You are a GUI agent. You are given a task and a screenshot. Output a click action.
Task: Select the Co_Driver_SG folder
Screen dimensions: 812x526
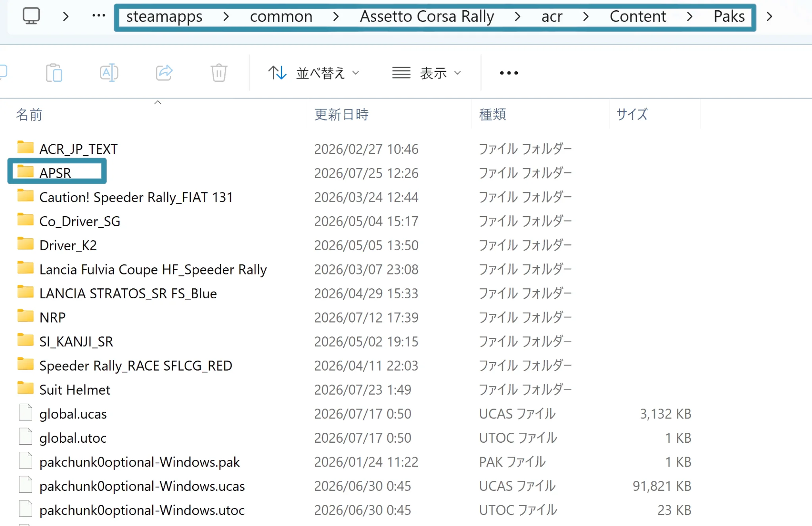(80, 221)
